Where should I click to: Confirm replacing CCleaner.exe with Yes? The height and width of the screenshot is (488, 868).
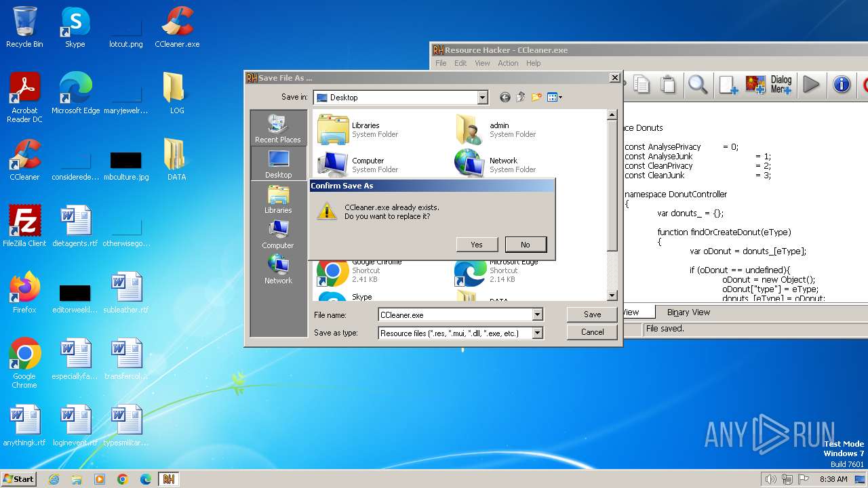pos(477,245)
